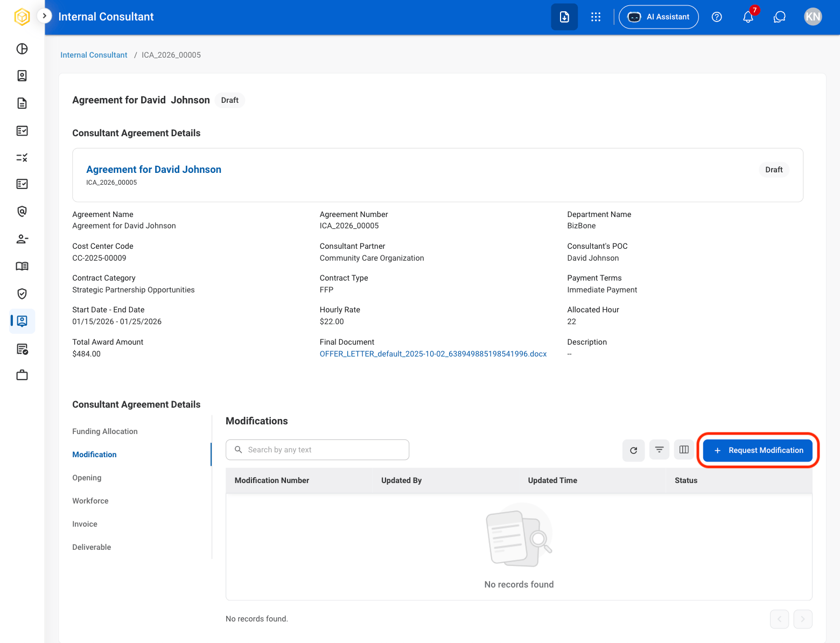Viewport: 840px width, 643px height.
Task: Expand the sidebar with chevron arrow
Action: tap(45, 16)
